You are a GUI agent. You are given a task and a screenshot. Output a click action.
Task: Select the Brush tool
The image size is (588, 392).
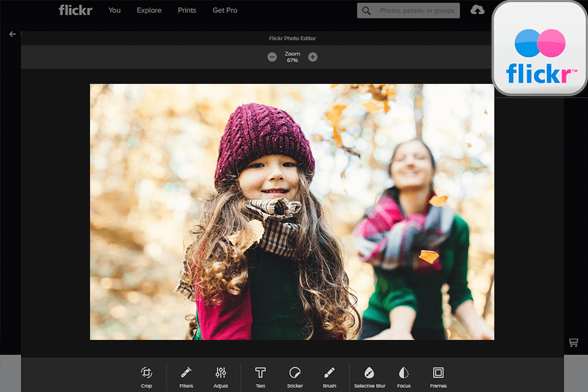click(330, 377)
